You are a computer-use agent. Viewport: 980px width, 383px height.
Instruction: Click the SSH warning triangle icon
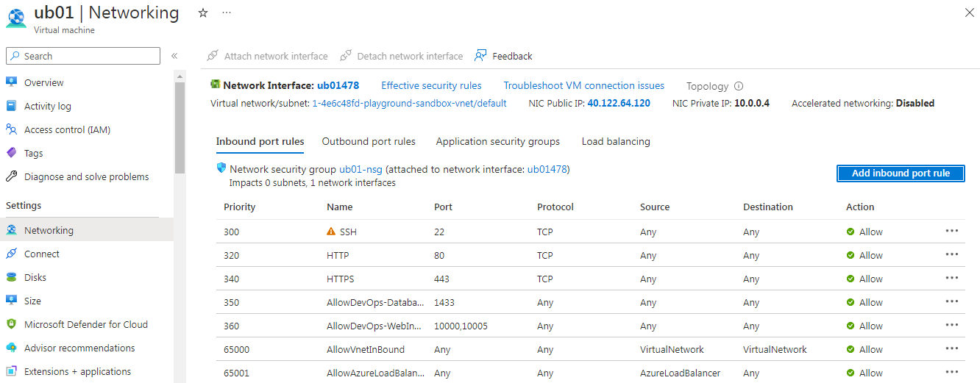click(331, 232)
